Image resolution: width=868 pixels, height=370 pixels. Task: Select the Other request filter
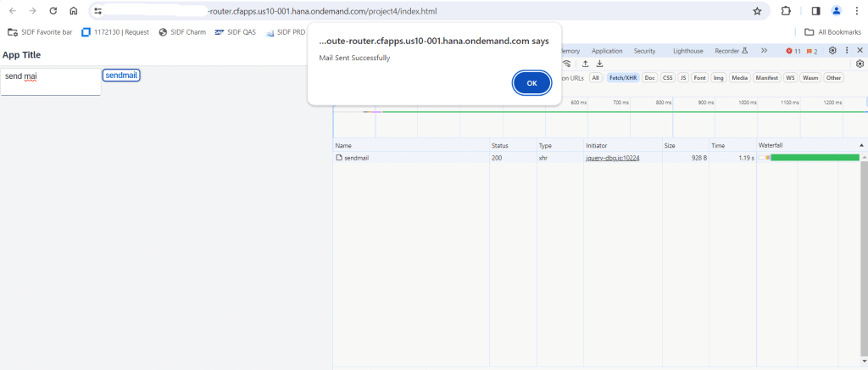coord(834,78)
